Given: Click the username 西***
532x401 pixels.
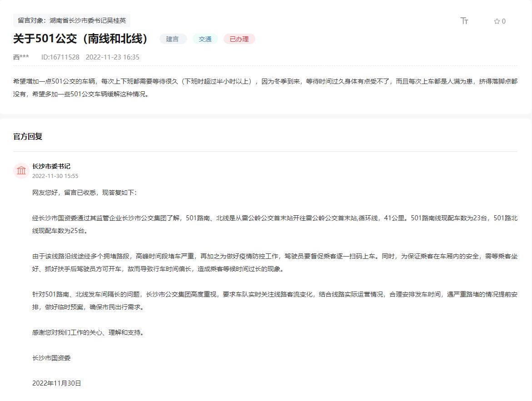Looking at the screenshot, I should [x=20, y=57].
